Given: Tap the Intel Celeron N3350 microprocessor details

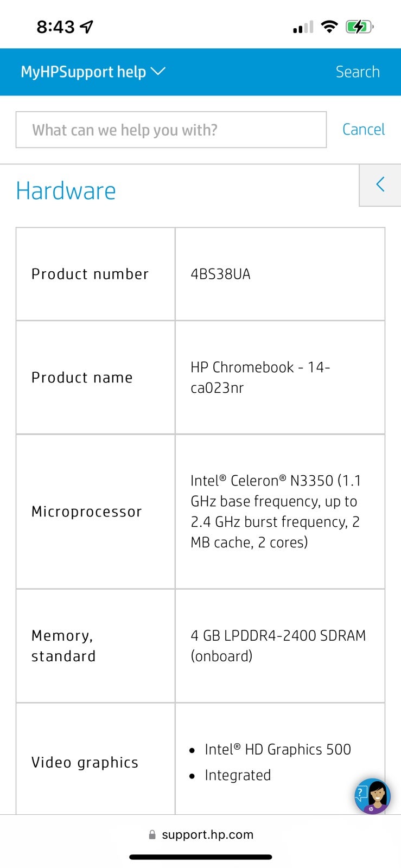Looking at the screenshot, I should pyautogui.click(x=276, y=511).
